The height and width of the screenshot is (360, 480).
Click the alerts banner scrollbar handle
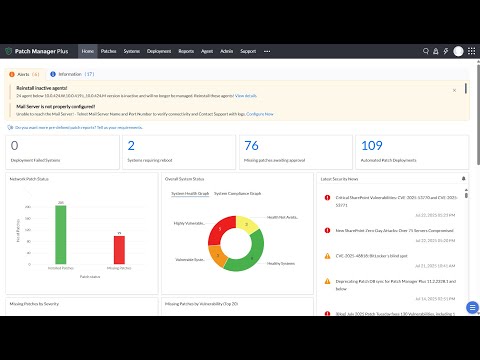pos(466,88)
